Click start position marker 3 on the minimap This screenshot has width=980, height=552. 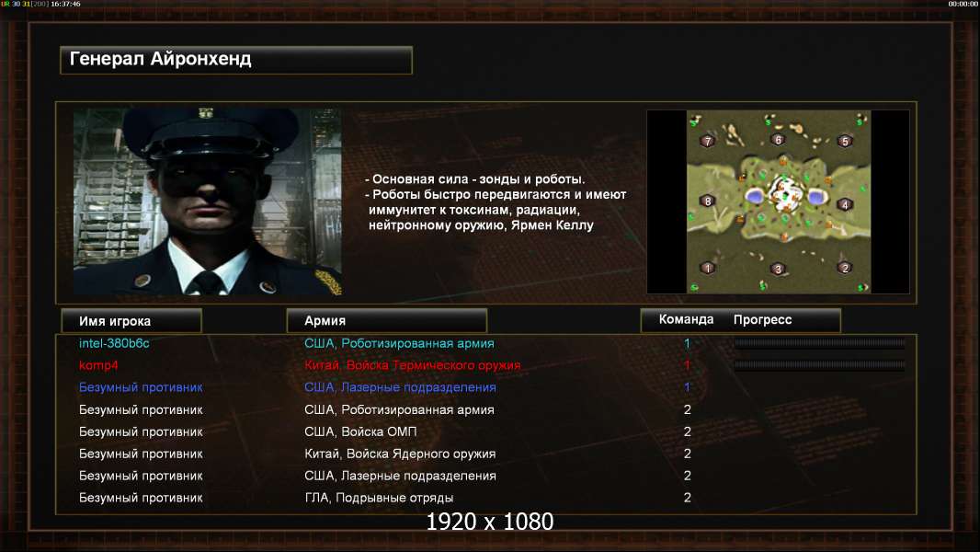pyautogui.click(x=778, y=269)
